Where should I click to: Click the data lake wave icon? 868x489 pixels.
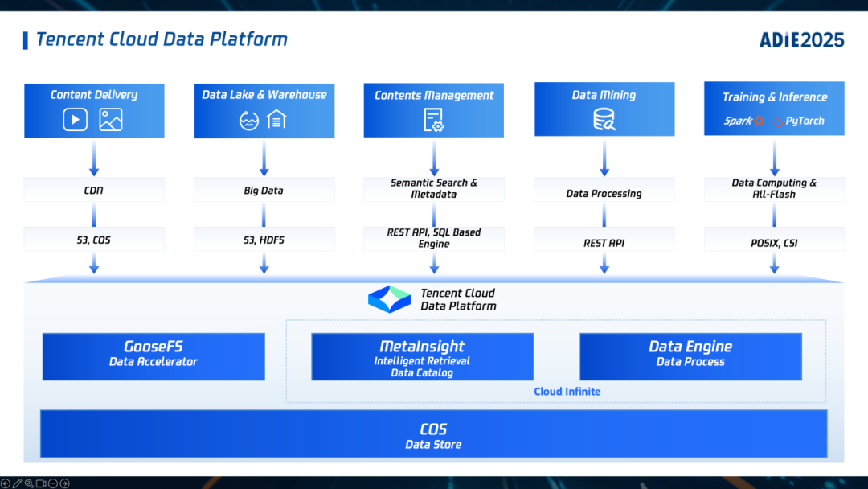point(248,120)
